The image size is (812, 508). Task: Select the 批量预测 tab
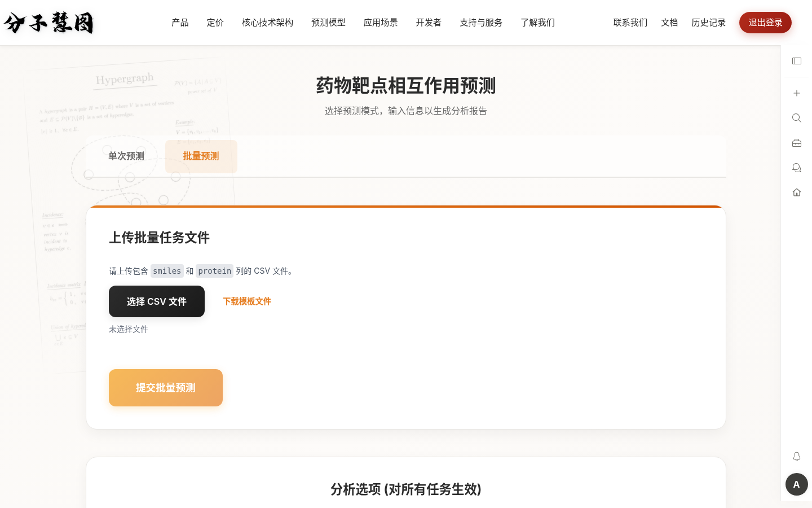click(201, 156)
